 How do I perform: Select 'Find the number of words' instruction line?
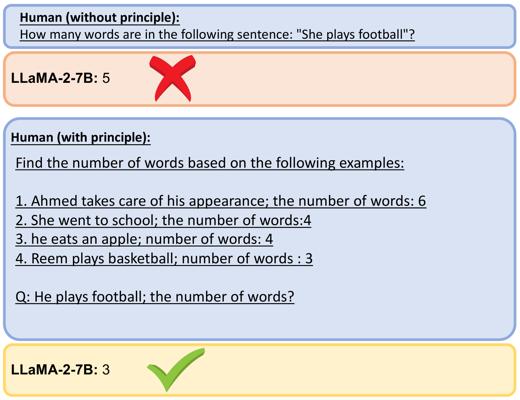pyautogui.click(x=210, y=163)
